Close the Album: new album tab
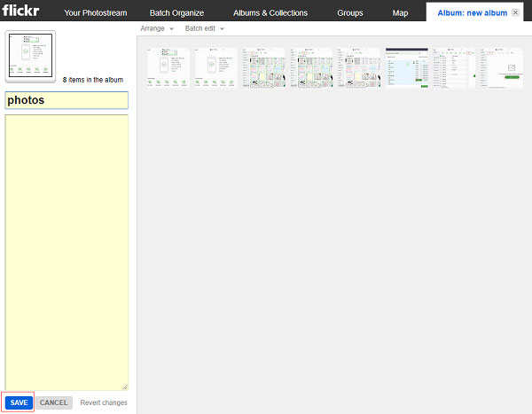This screenshot has width=532, height=414. (515, 12)
